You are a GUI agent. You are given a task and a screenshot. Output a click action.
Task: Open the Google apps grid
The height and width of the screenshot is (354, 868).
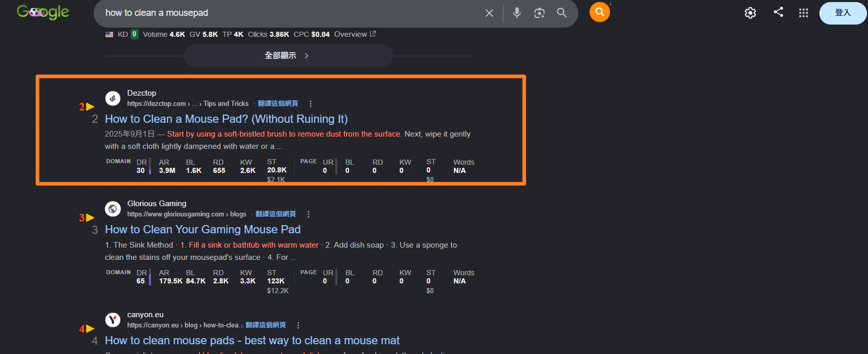[804, 13]
